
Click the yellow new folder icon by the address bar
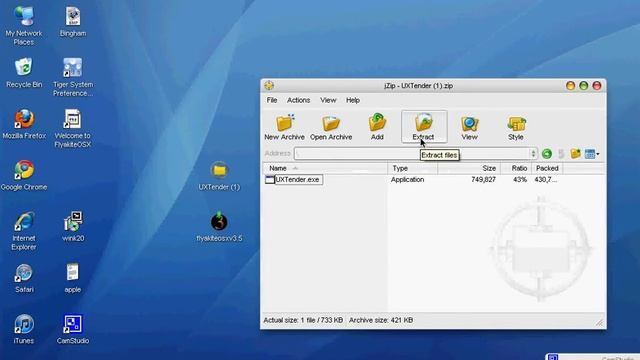[x=576, y=154]
